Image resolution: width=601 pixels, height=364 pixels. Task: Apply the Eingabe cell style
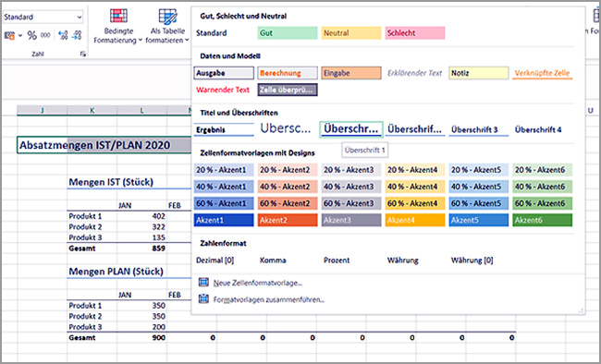(x=351, y=73)
